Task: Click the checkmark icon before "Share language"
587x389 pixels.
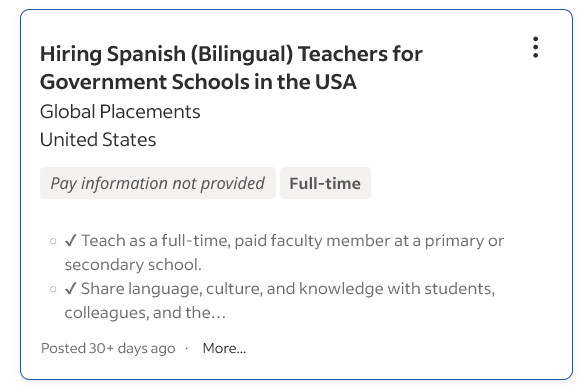Action: pyautogui.click(x=71, y=289)
